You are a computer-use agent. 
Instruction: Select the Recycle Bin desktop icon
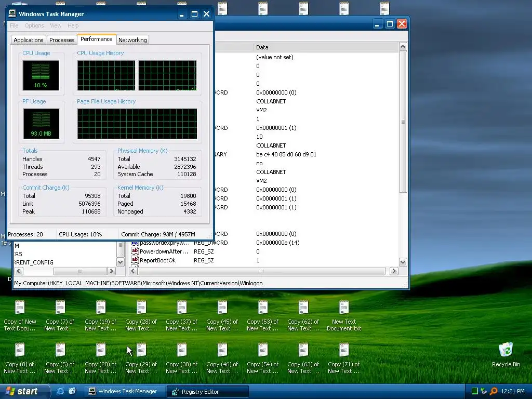coord(506,355)
